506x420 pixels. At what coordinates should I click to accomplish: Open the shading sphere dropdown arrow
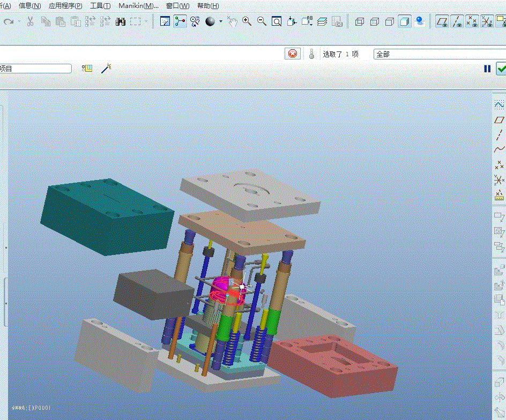[x=220, y=22]
